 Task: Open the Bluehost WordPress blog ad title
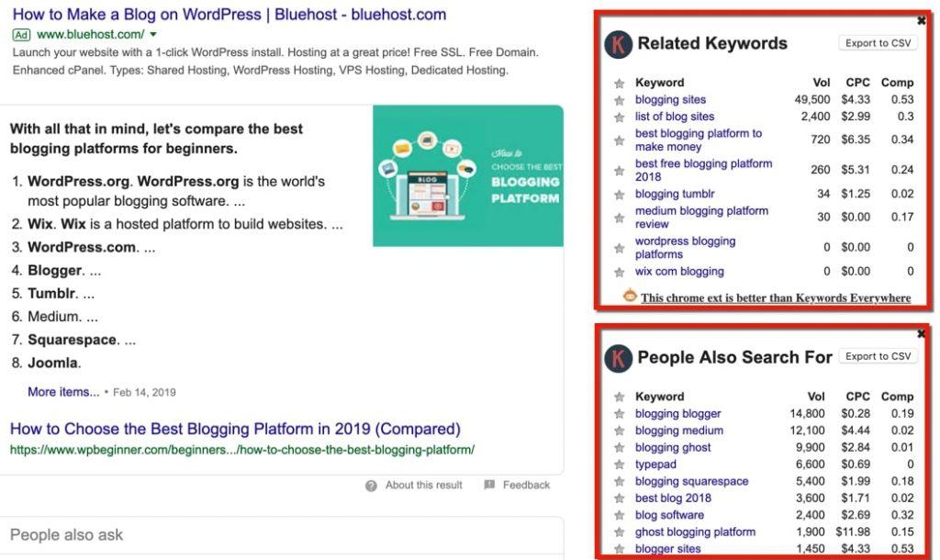229,15
